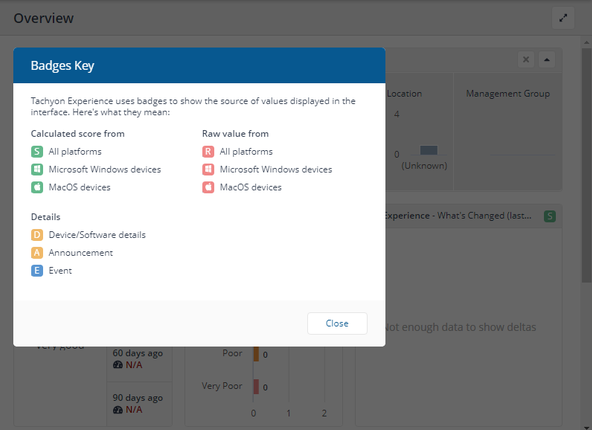Click the red Microsoft Windows raw value badge
This screenshot has height=430, width=592.
[x=208, y=170]
